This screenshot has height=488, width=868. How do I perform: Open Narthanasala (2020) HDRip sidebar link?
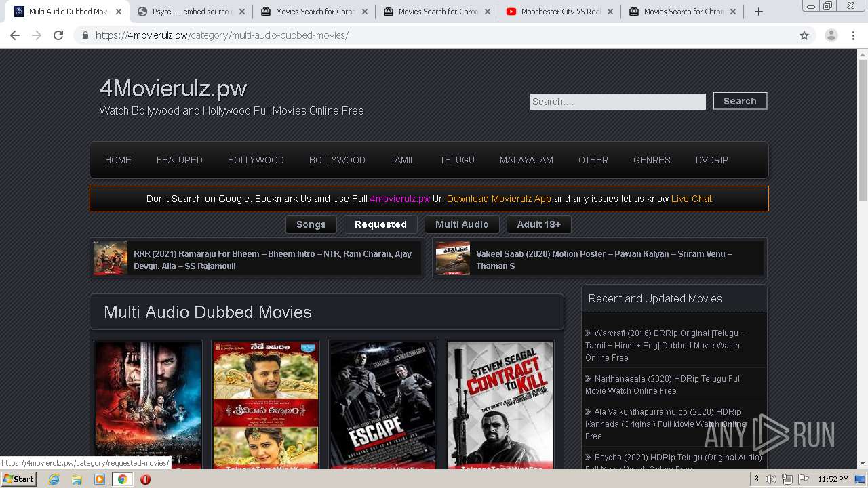[x=663, y=384]
